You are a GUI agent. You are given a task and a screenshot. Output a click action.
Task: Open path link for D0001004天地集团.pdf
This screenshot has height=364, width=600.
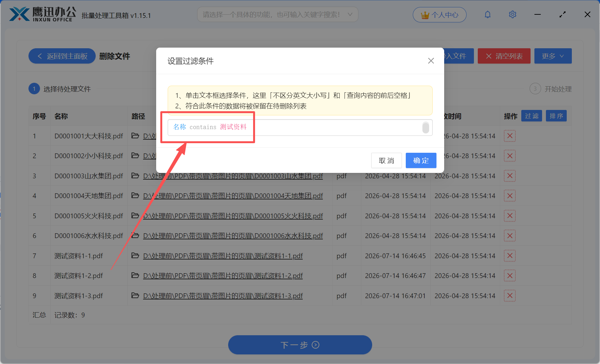pos(233,196)
